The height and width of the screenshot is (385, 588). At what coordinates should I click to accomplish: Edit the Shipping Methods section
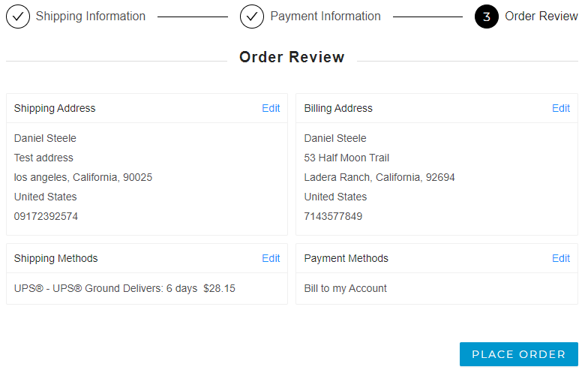pos(271,258)
